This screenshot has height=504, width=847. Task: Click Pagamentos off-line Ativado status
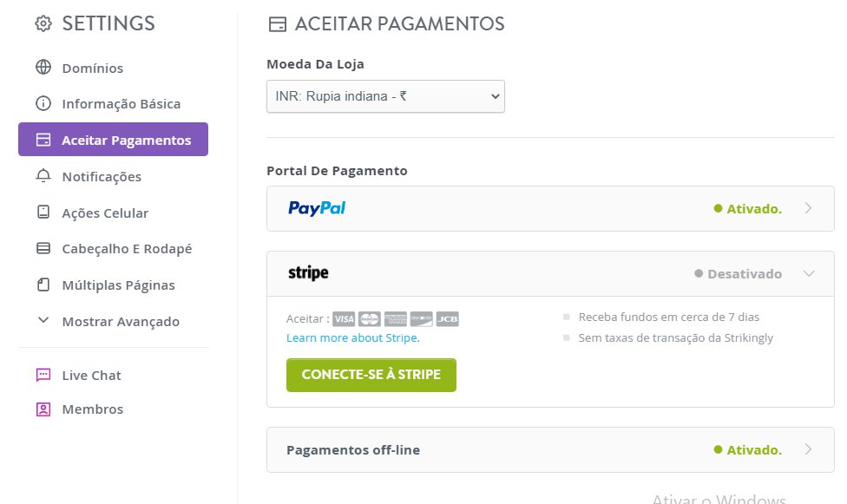coord(748,450)
